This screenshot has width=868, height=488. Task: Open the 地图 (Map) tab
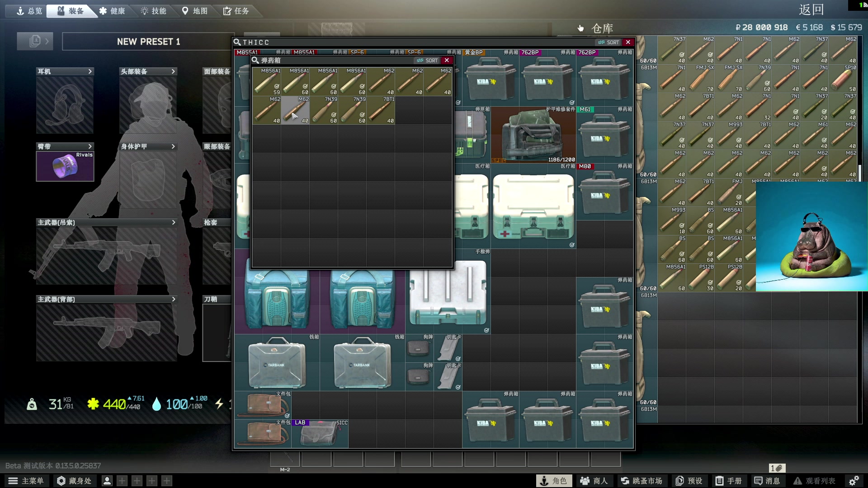click(x=195, y=11)
